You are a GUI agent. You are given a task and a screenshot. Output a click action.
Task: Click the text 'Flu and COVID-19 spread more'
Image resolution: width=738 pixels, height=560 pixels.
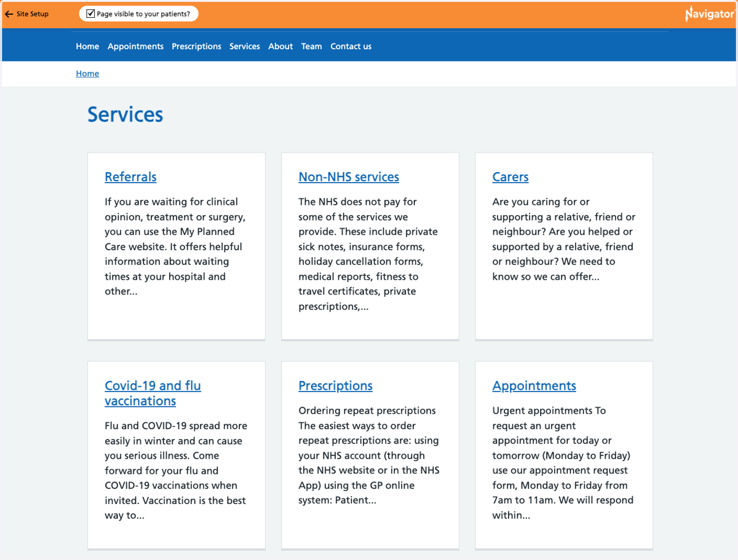[x=176, y=425]
